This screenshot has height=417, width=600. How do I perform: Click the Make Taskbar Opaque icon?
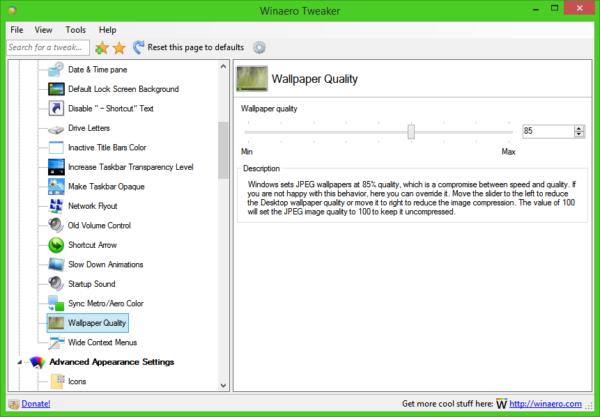click(x=56, y=187)
